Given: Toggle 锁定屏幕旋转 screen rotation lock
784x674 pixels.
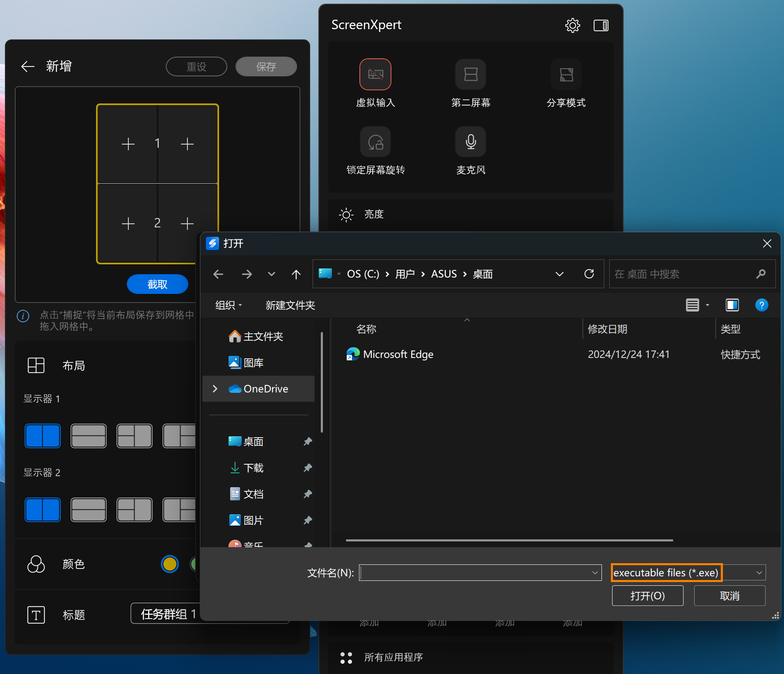Looking at the screenshot, I should [x=375, y=142].
